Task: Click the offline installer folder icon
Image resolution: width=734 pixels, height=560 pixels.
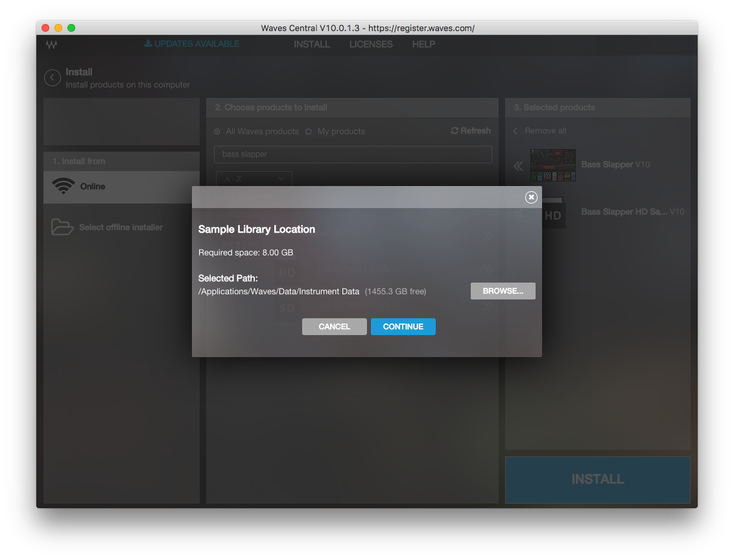Action: pos(62,227)
